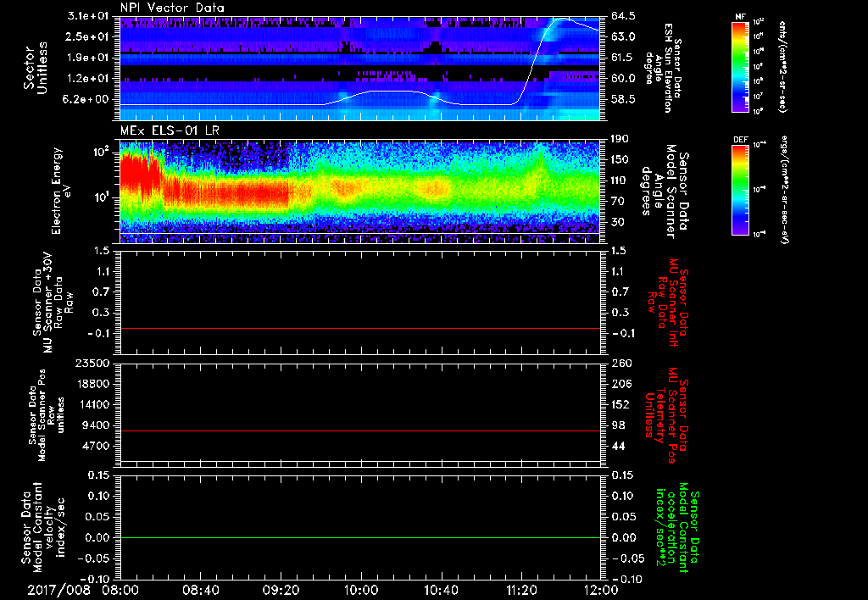
Task: Click the white sun elevation curve in the NPI panel
Action: pyautogui.click(x=531, y=62)
